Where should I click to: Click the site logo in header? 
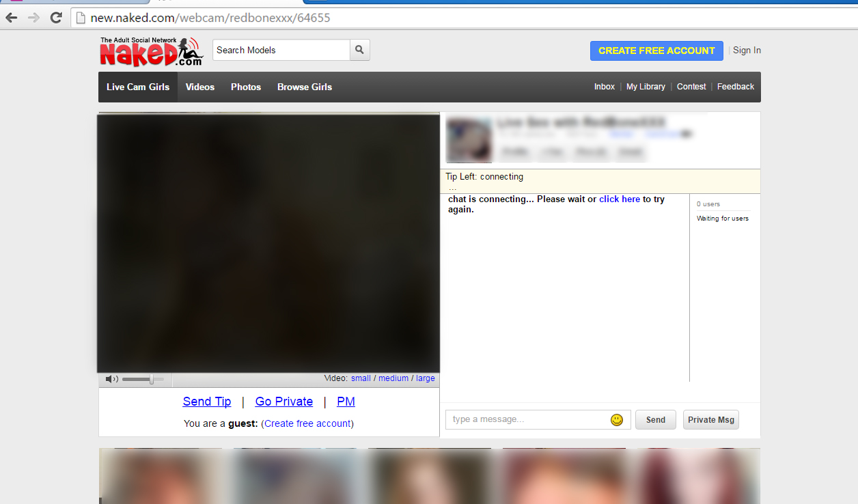[x=151, y=51]
